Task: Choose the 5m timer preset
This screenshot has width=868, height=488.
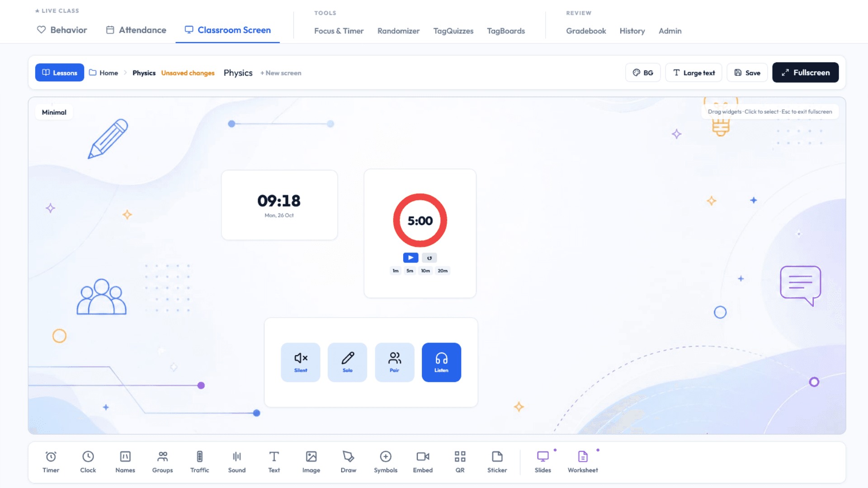Action: click(410, 271)
